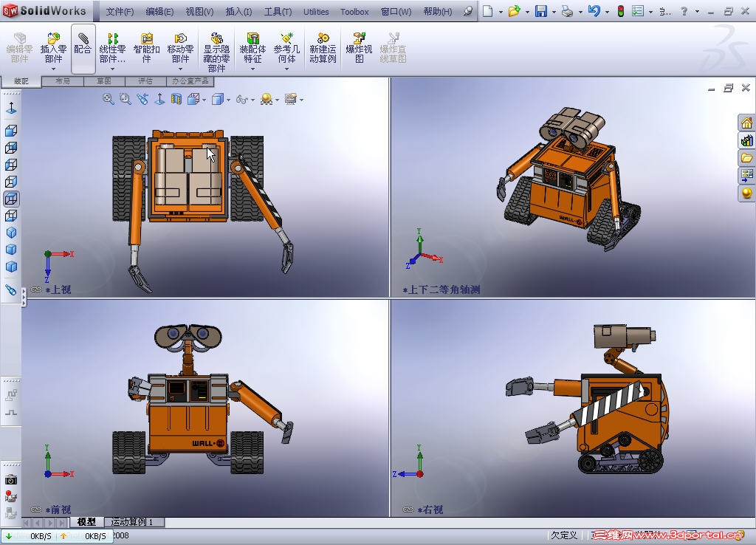Select the Zoom to Area magnifier icon
The height and width of the screenshot is (545, 756).
(x=125, y=99)
